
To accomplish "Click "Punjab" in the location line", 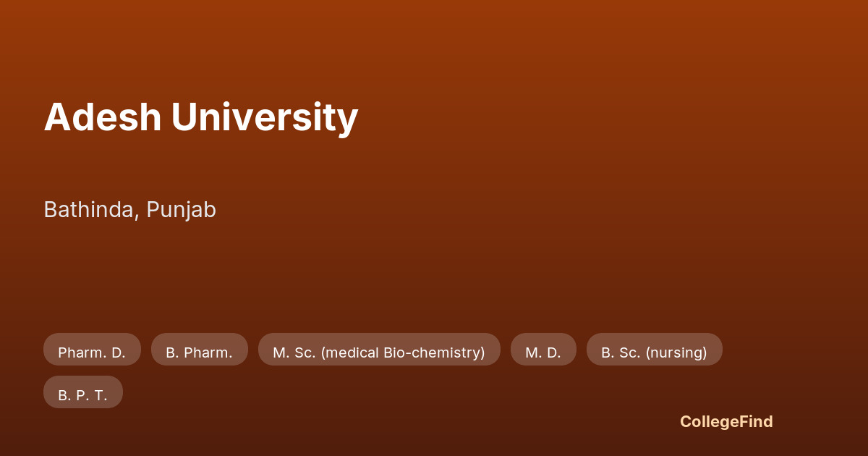I will (181, 210).
